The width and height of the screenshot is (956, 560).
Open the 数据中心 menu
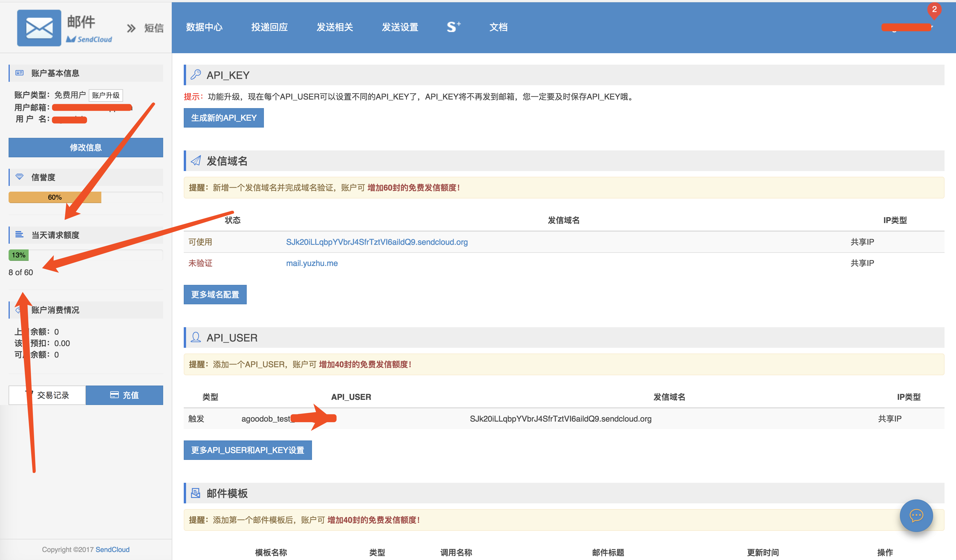[x=204, y=27]
